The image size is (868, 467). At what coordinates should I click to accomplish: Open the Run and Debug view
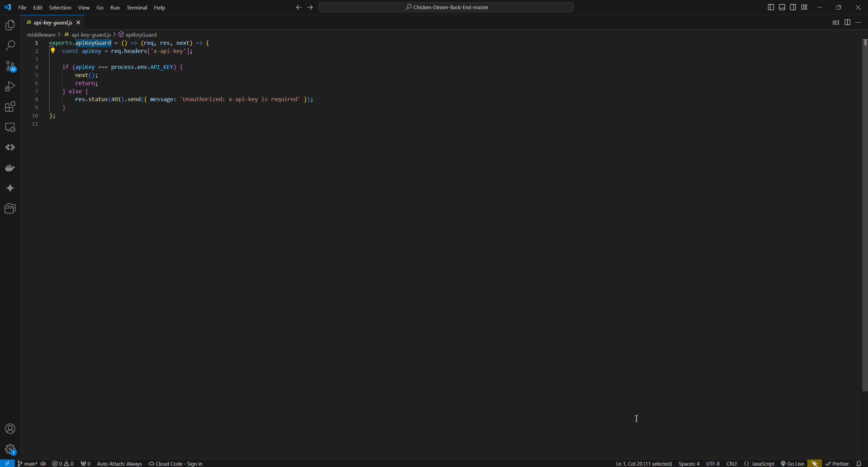coord(10,86)
